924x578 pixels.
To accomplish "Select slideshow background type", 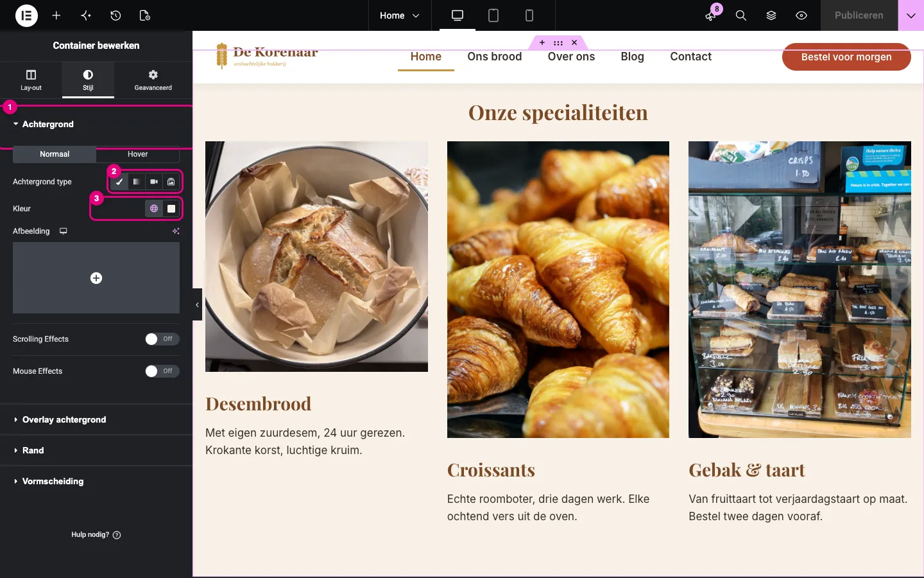I will pyautogui.click(x=171, y=182).
